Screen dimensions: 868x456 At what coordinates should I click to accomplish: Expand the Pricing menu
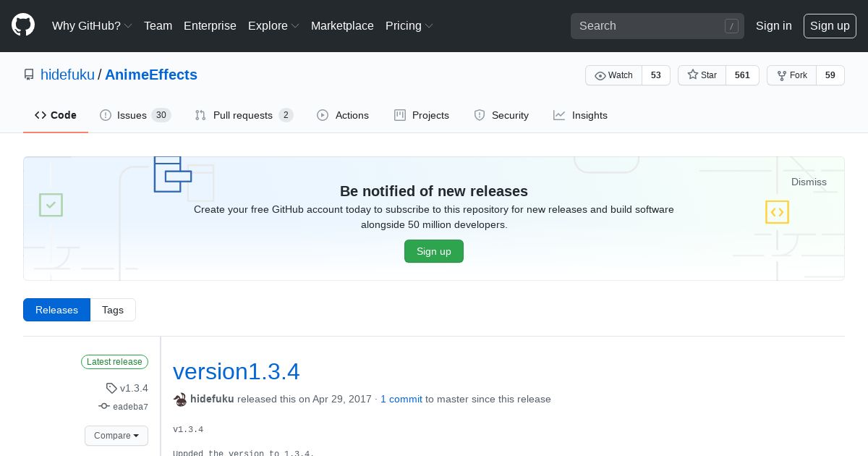pos(409,26)
